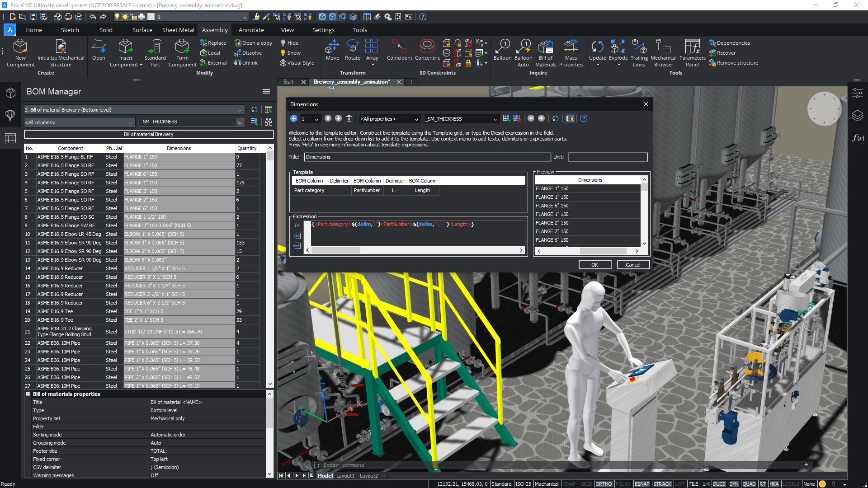The height and width of the screenshot is (488, 868).
Task: Enable GRID in the status bar
Action: (x=586, y=484)
